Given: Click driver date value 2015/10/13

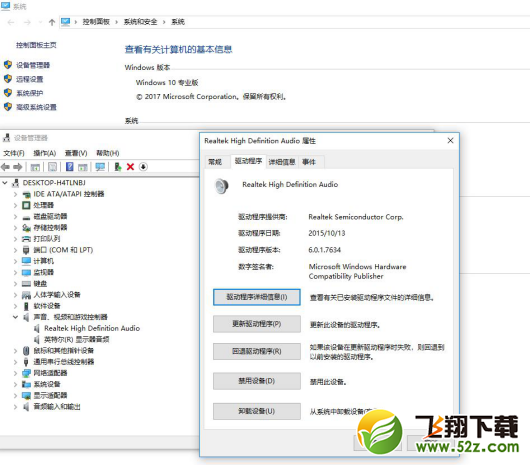Looking at the screenshot, I should point(326,233).
